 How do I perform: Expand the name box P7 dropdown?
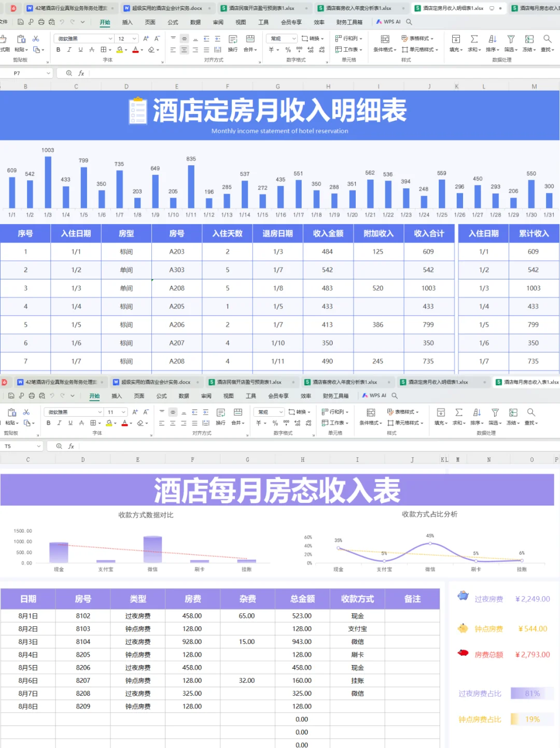[x=48, y=74]
